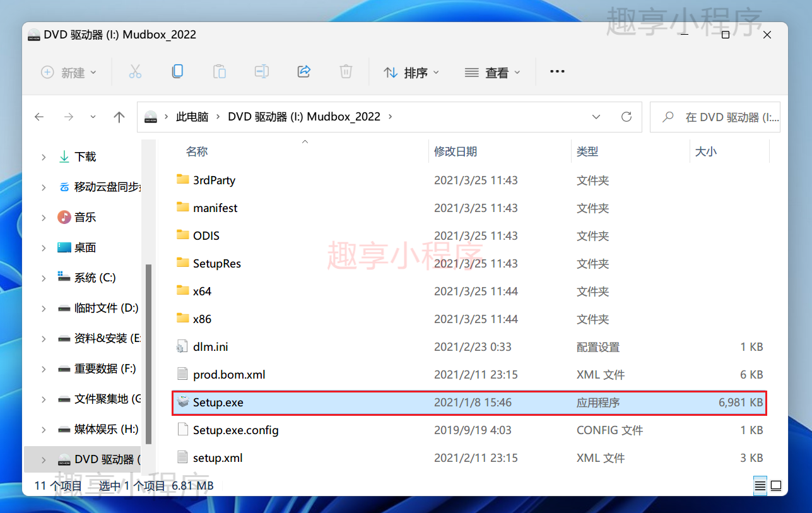This screenshot has height=513, width=812.
Task: Click the Setup.exe file name
Action: click(x=218, y=402)
